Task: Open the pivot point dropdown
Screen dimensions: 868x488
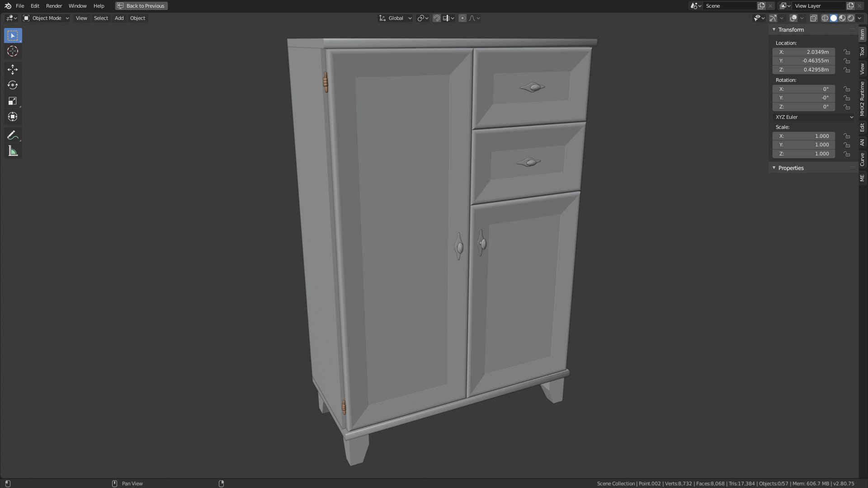Action: tap(423, 18)
